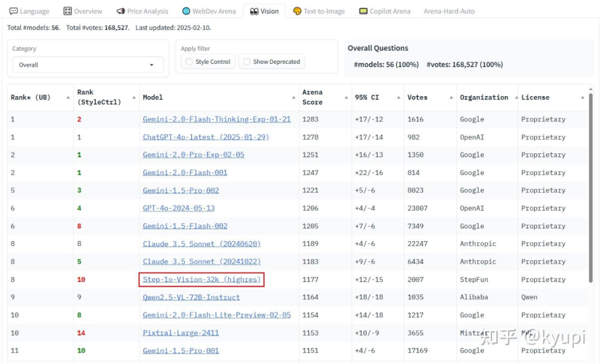Click the #models: 56 (100%) text
Image resolution: width=601 pixels, height=364 pixels.
(x=386, y=64)
